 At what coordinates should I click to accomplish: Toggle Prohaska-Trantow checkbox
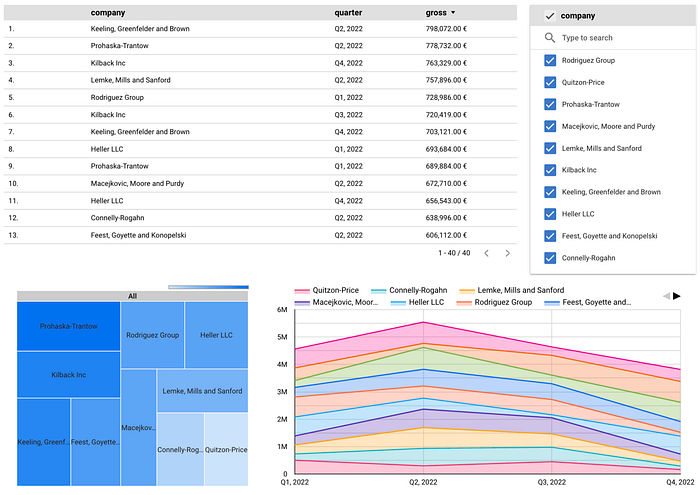[550, 104]
